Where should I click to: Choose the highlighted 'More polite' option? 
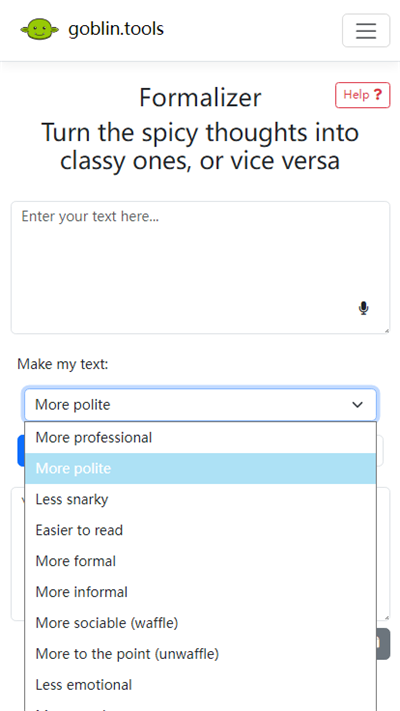tap(200, 468)
